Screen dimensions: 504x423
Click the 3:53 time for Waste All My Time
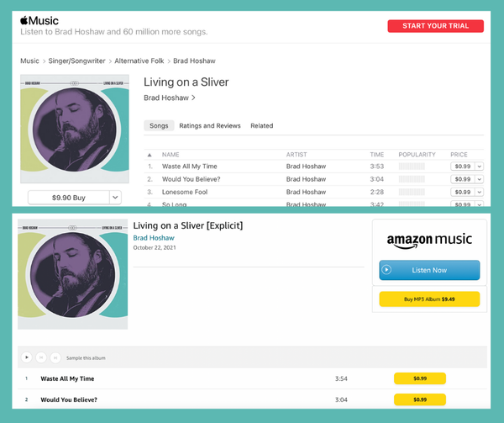[x=376, y=167]
